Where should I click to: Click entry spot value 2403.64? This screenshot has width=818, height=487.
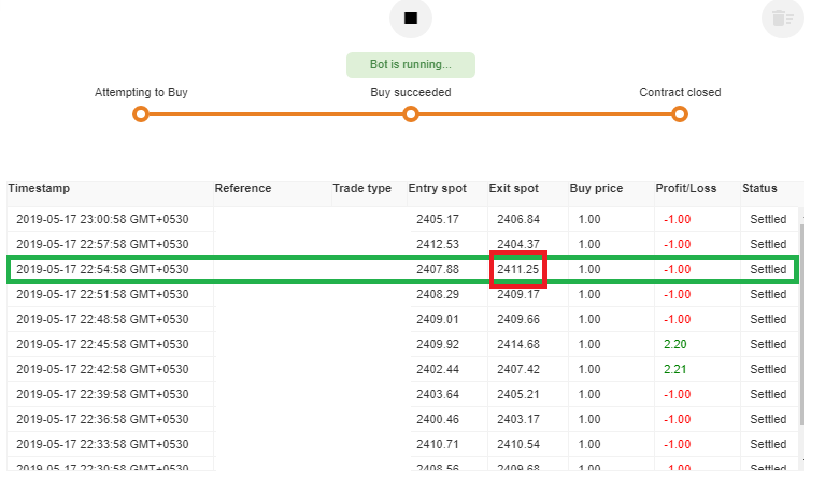coord(437,394)
